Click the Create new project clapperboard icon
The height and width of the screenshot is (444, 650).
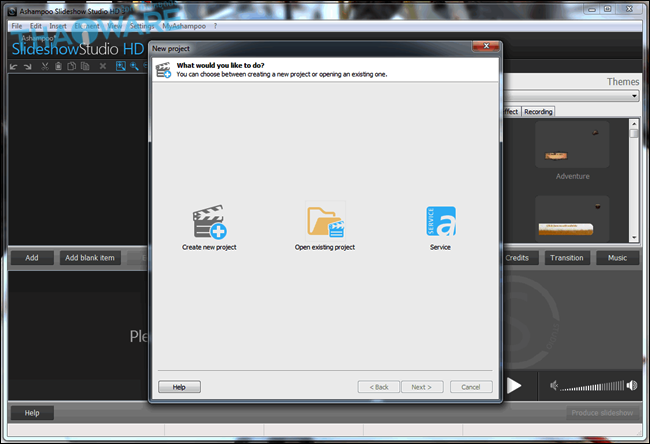(x=209, y=222)
